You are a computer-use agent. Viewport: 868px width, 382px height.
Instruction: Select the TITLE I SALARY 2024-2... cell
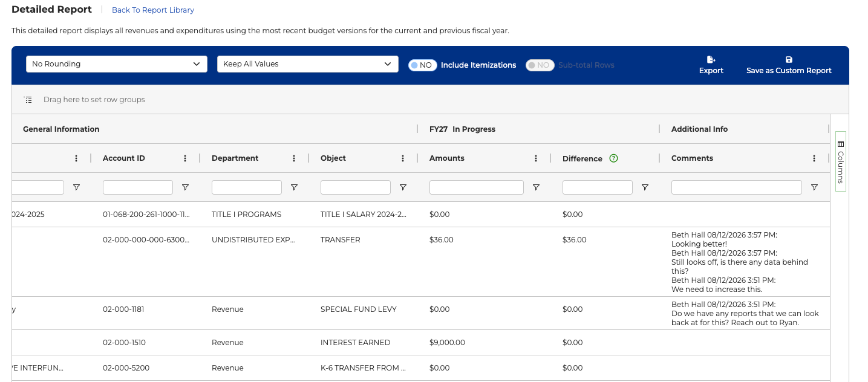click(364, 215)
